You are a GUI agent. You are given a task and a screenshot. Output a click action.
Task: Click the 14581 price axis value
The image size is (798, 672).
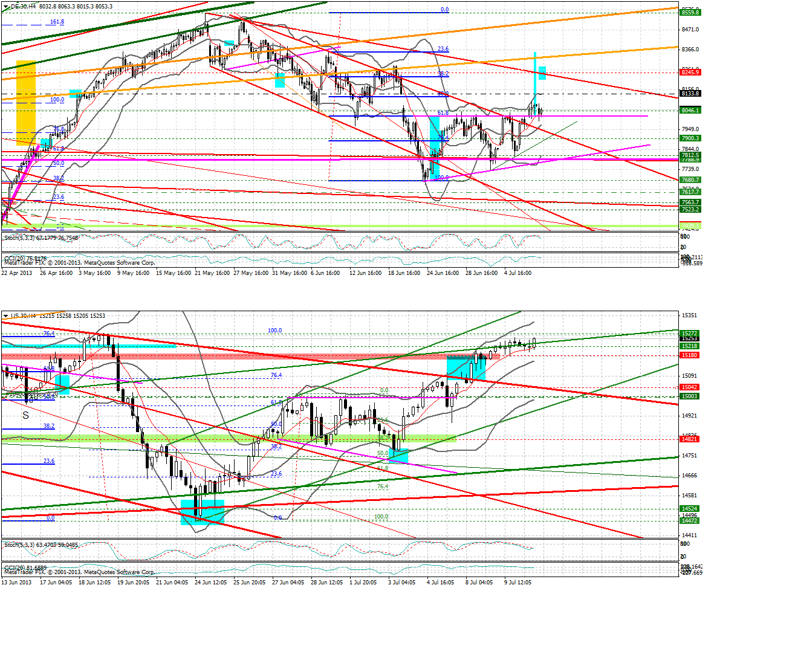[689, 495]
